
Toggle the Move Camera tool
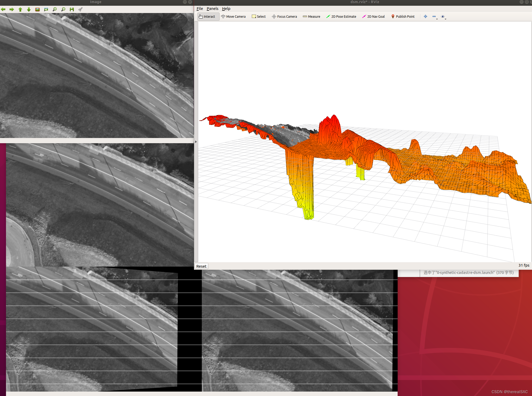click(233, 16)
